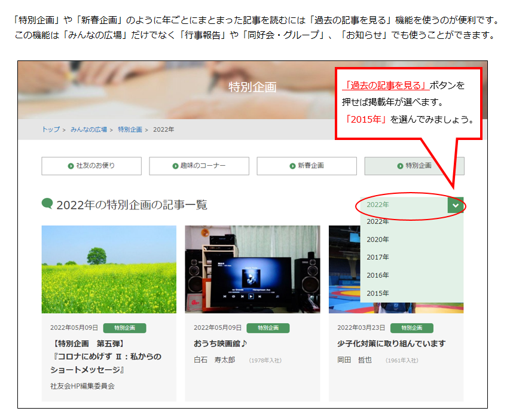
Task: Select author name 岡田 哲也
Action: [355, 360]
